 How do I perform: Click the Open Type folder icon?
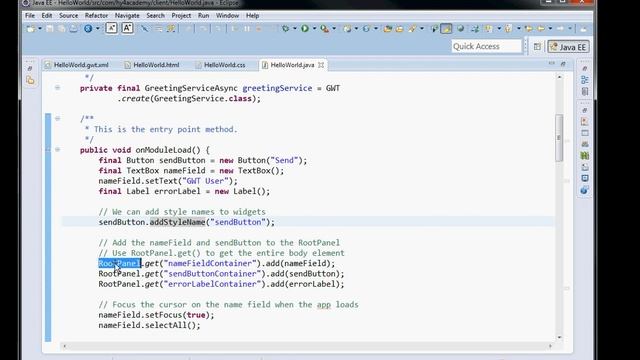(388, 29)
